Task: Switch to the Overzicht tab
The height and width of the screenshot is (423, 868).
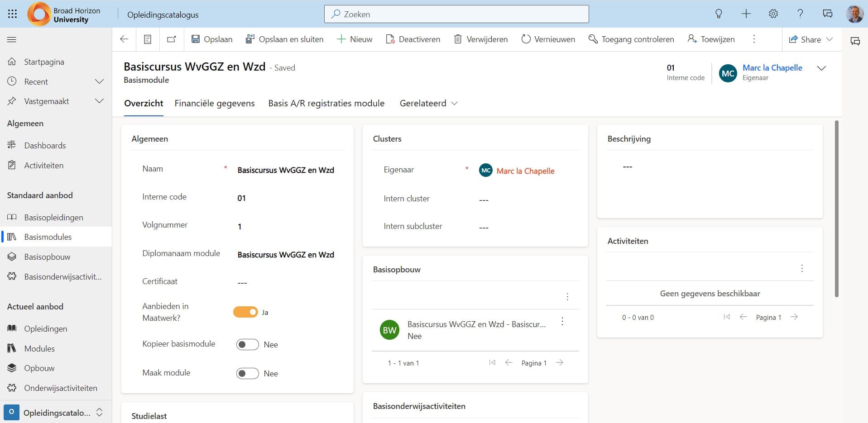Action: (144, 104)
